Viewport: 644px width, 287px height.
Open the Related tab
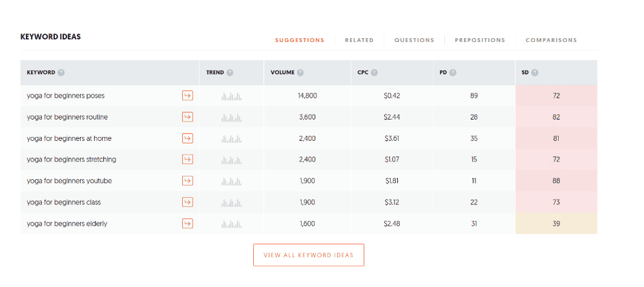coord(359,40)
